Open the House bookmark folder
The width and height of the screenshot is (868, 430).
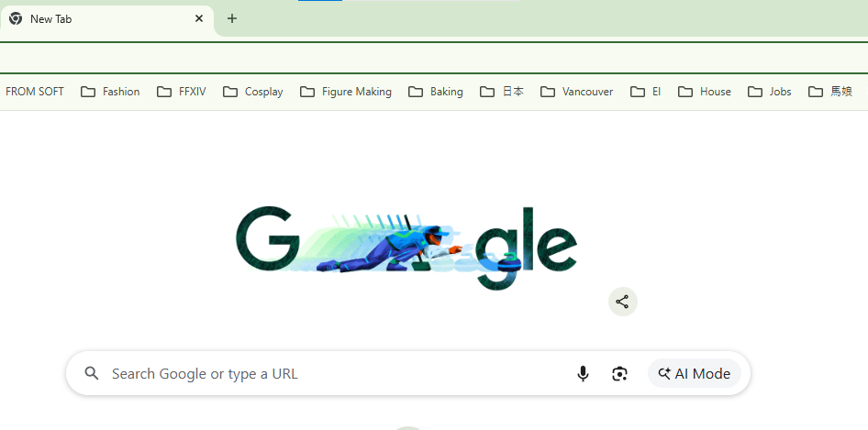pos(705,92)
